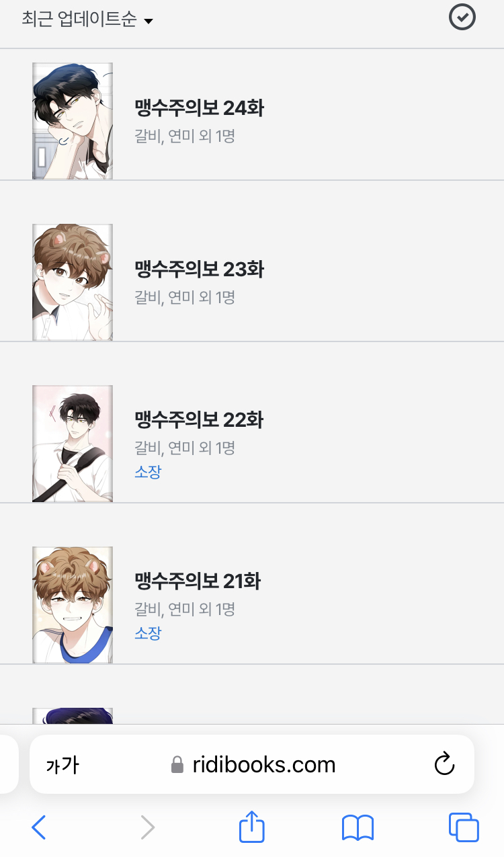
Task: Open 맹수주의보 22화 cover thumbnail
Action: pyautogui.click(x=73, y=444)
